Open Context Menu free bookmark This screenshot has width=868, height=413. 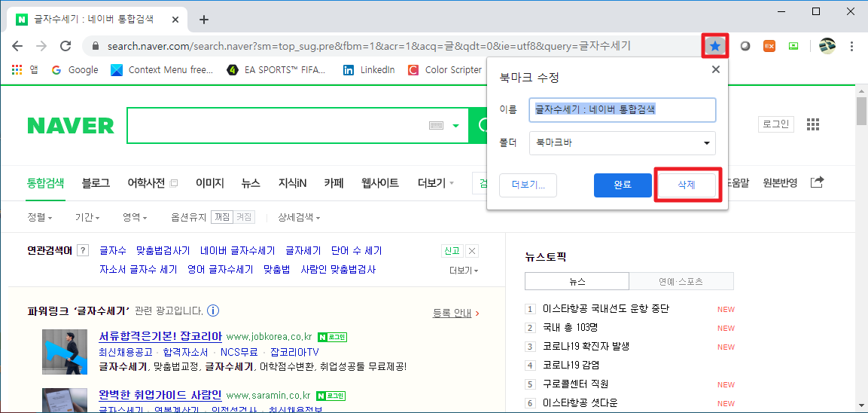click(162, 70)
